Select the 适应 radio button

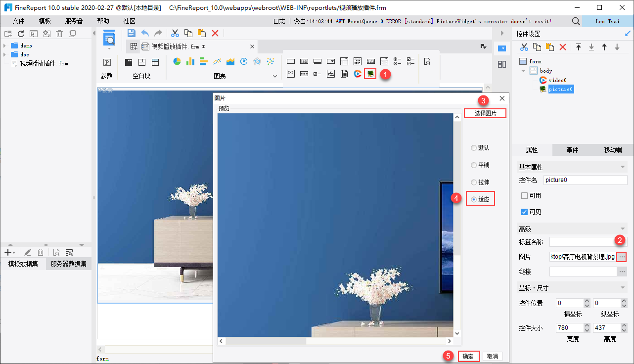pyautogui.click(x=474, y=199)
